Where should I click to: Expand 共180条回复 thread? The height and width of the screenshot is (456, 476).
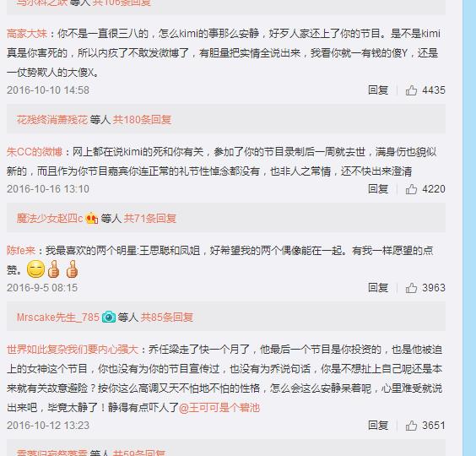click(142, 120)
